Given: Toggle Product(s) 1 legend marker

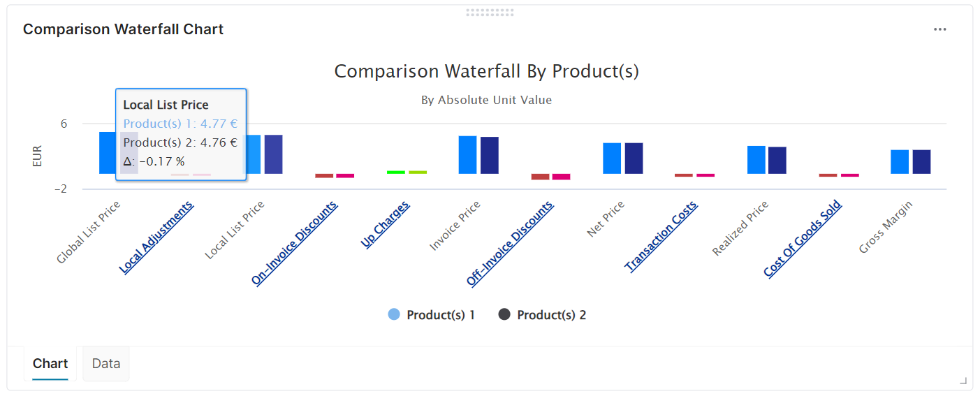Looking at the screenshot, I should 394,315.
